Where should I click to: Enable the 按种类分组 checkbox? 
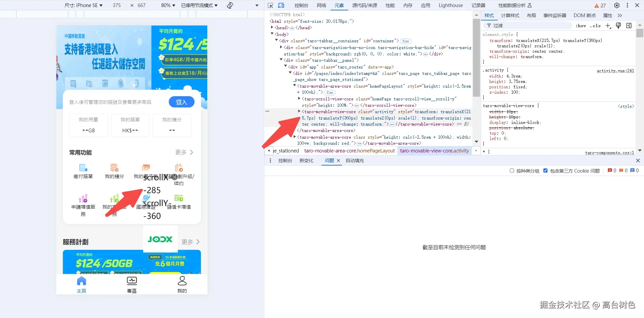click(x=512, y=171)
